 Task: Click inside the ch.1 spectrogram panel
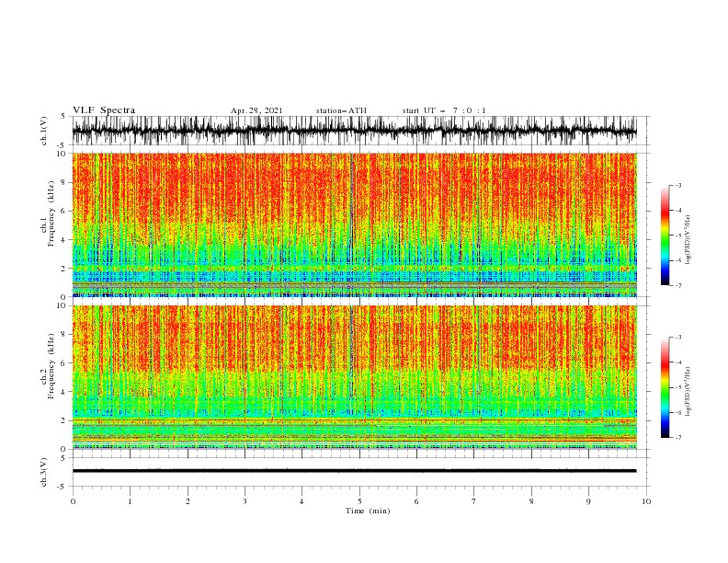pyautogui.click(x=354, y=224)
